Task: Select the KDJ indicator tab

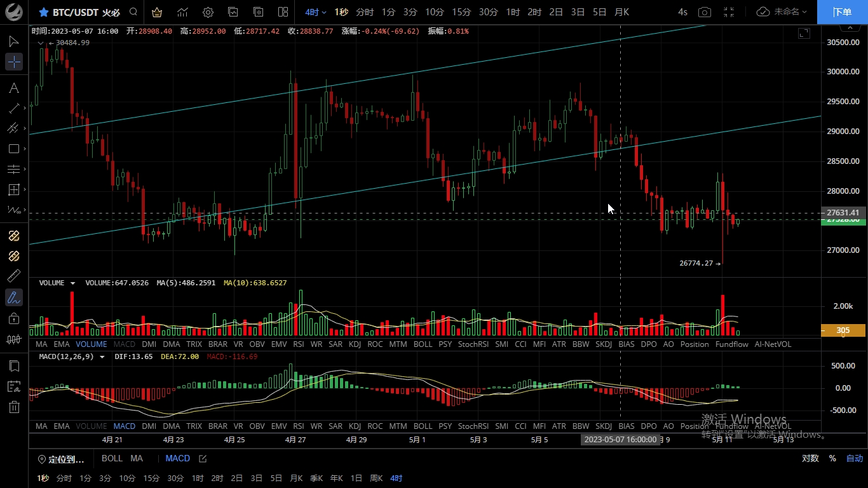Action: tap(355, 344)
